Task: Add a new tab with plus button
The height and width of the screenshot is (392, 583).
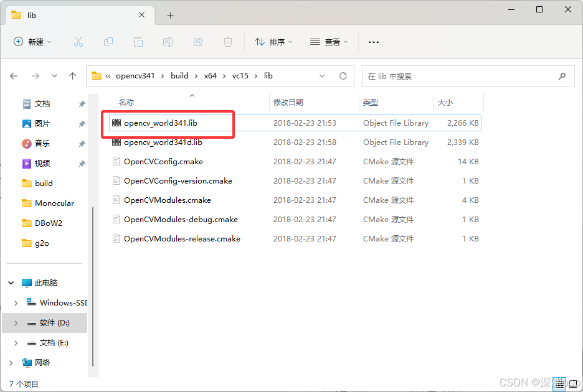Action: point(170,15)
